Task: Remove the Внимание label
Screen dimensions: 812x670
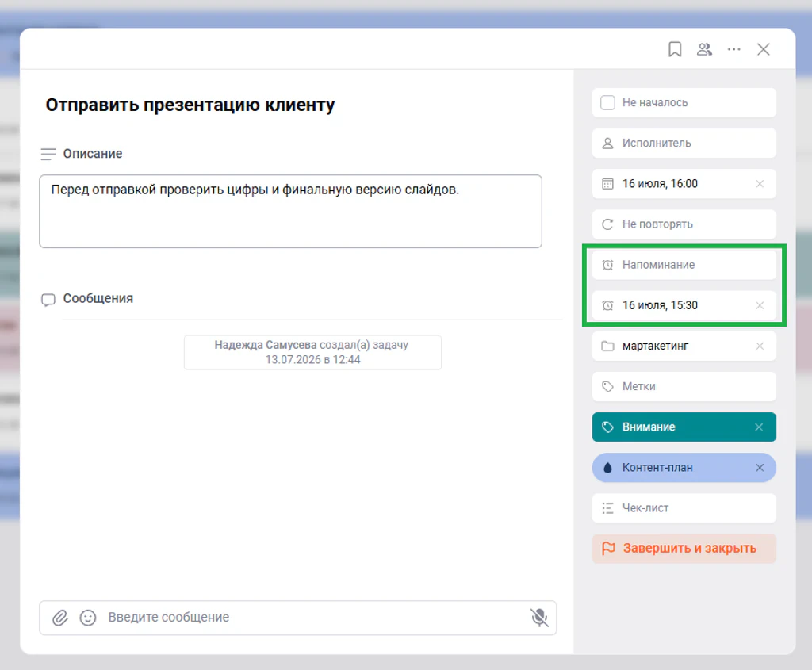Action: tap(759, 427)
